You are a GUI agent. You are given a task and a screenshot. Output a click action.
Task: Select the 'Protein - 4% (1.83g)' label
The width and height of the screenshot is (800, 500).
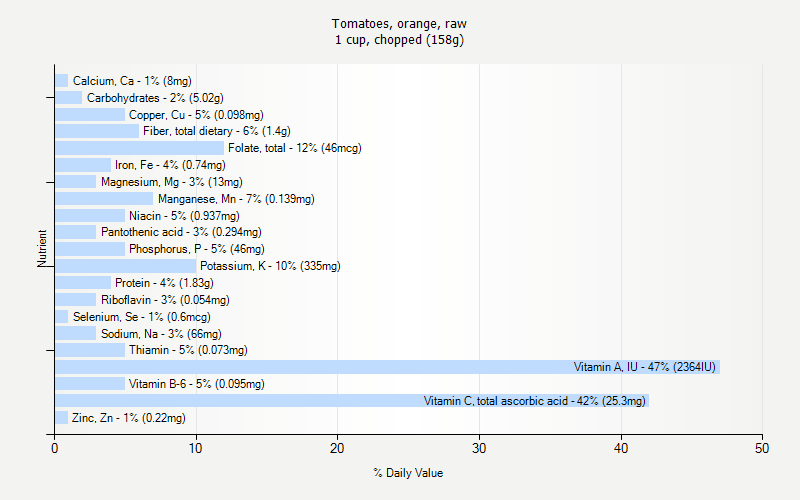point(164,283)
